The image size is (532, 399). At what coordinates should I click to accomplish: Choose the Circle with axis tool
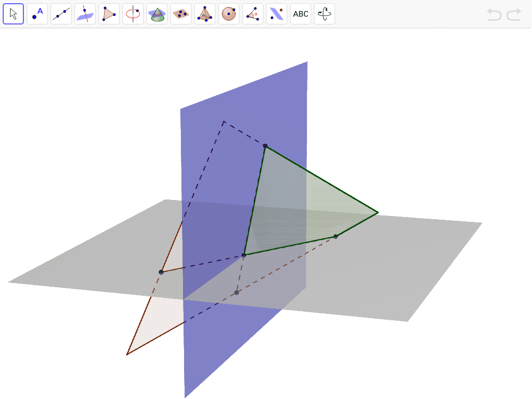[x=133, y=14]
